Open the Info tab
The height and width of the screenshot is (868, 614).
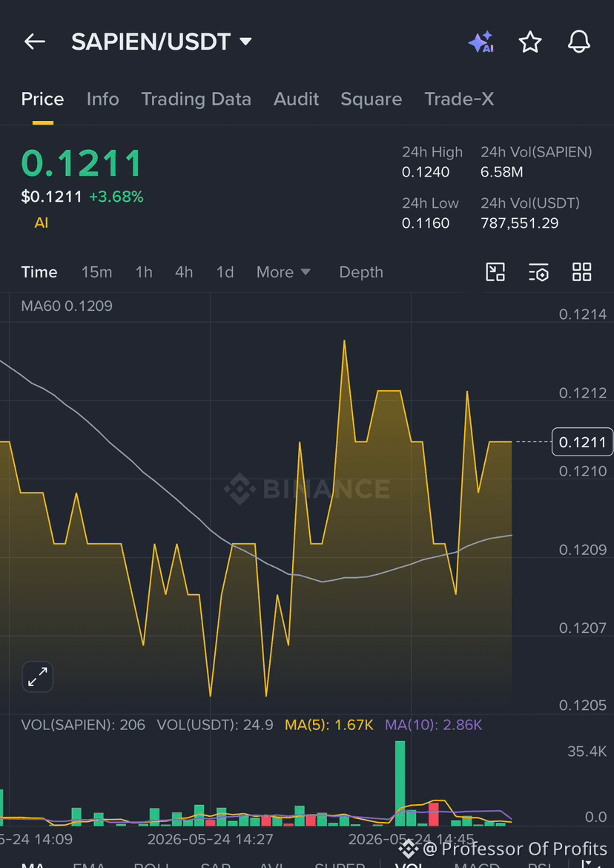coord(103,99)
